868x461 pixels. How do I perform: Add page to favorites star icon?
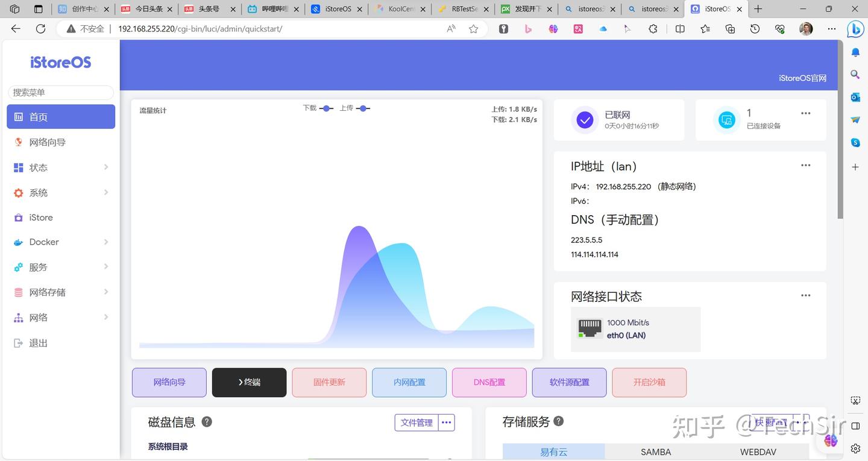pos(474,29)
